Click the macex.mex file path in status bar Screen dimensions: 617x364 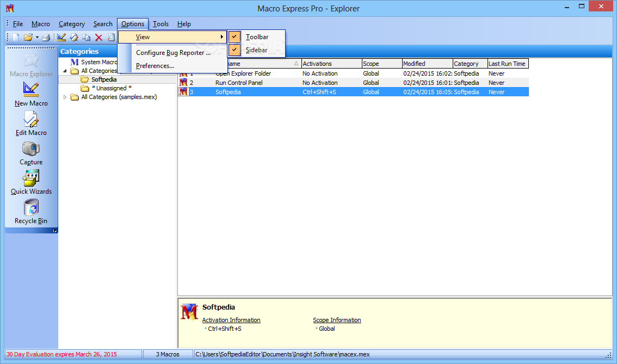282,354
